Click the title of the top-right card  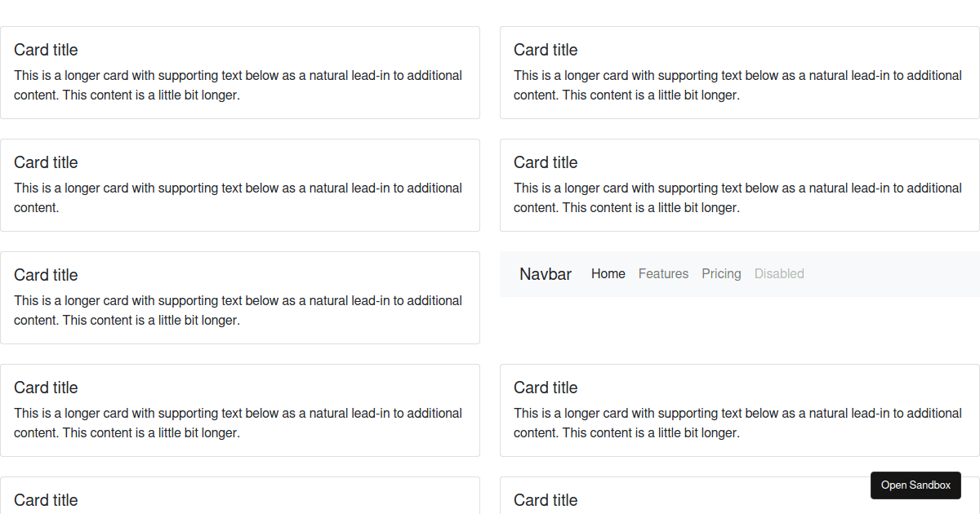(546, 50)
